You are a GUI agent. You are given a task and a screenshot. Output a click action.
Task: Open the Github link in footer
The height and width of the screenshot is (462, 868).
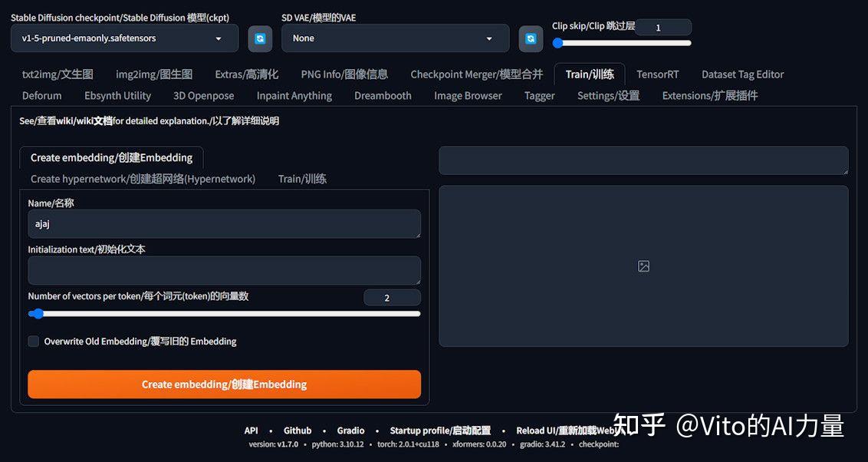(x=298, y=431)
